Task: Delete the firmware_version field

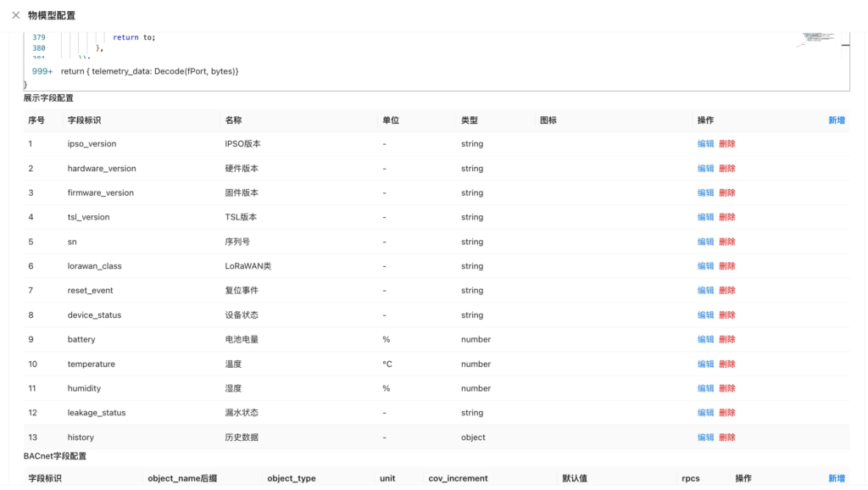Action: point(727,193)
